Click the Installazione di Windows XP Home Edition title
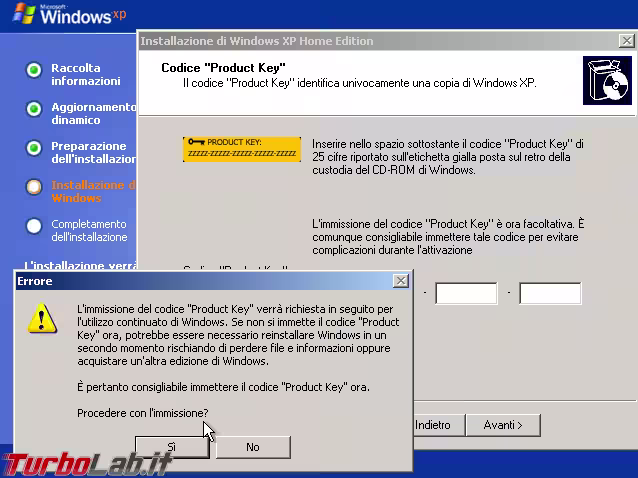 click(x=257, y=41)
